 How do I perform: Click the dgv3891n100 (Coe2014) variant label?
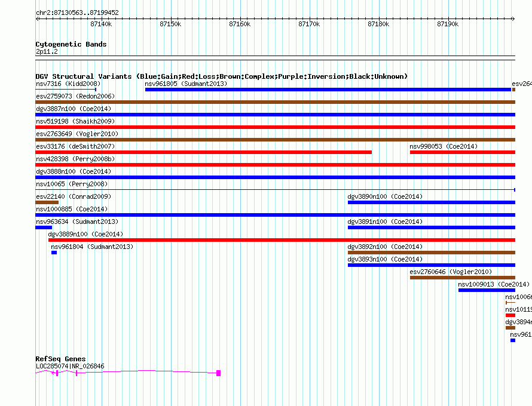pyautogui.click(x=385, y=222)
